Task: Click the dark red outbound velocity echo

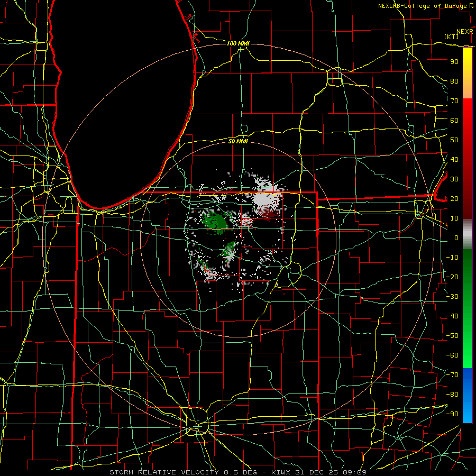Action: [x=270, y=214]
